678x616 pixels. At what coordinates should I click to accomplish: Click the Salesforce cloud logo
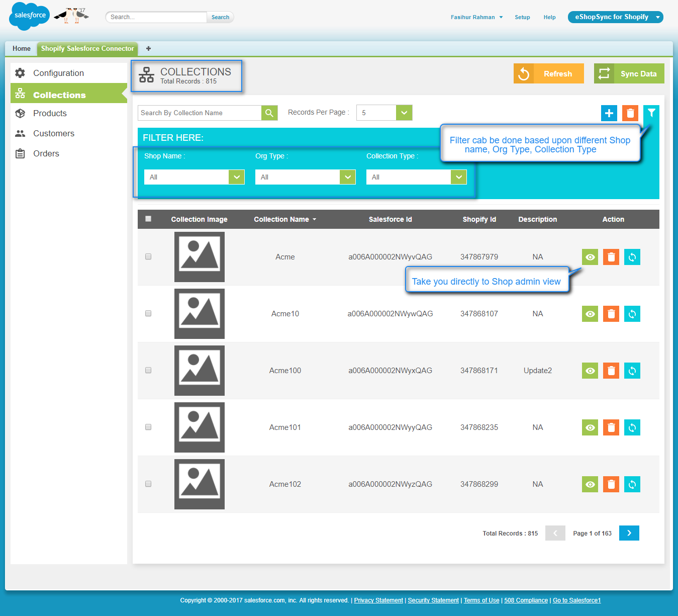tap(30, 16)
